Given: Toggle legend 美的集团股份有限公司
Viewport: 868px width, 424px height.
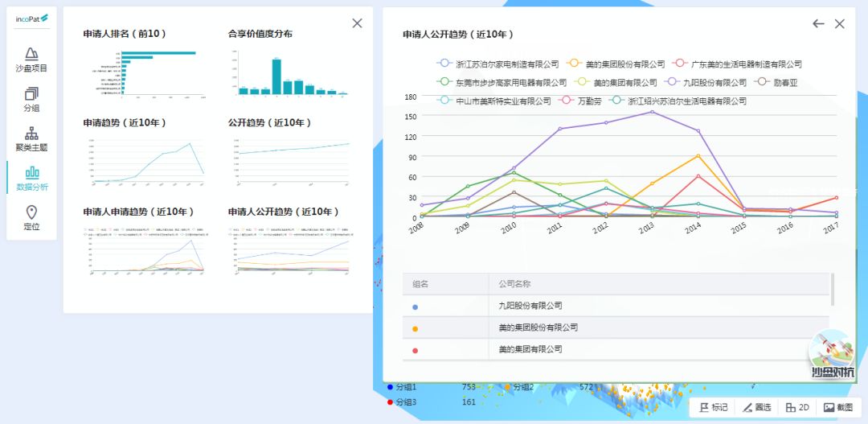Looking at the screenshot, I should coord(616,64).
